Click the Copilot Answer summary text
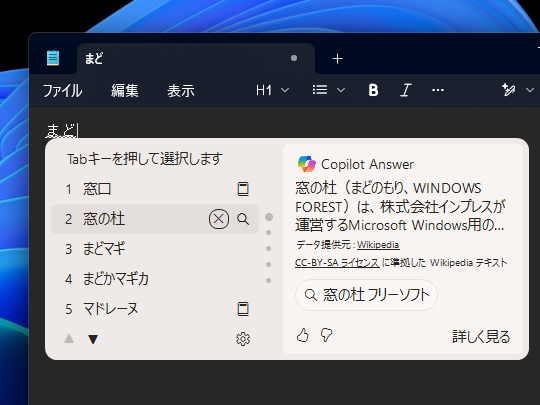This screenshot has height=405, width=540. 399,207
